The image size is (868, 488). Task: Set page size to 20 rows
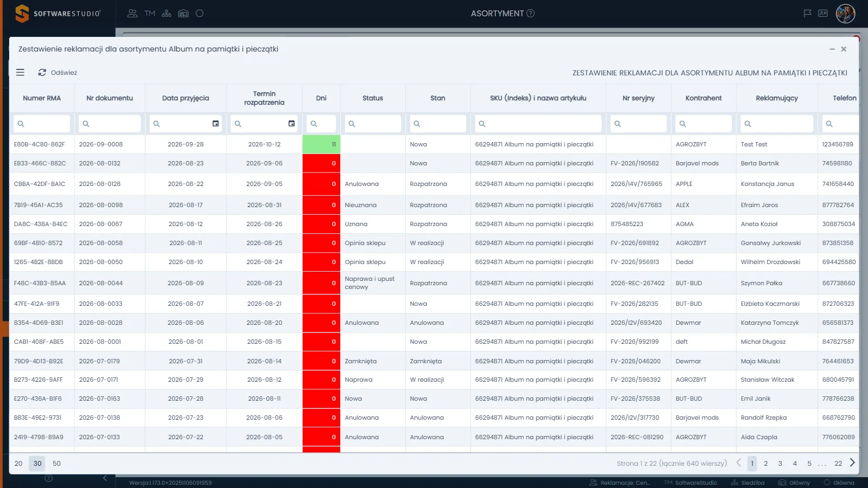pyautogui.click(x=18, y=464)
